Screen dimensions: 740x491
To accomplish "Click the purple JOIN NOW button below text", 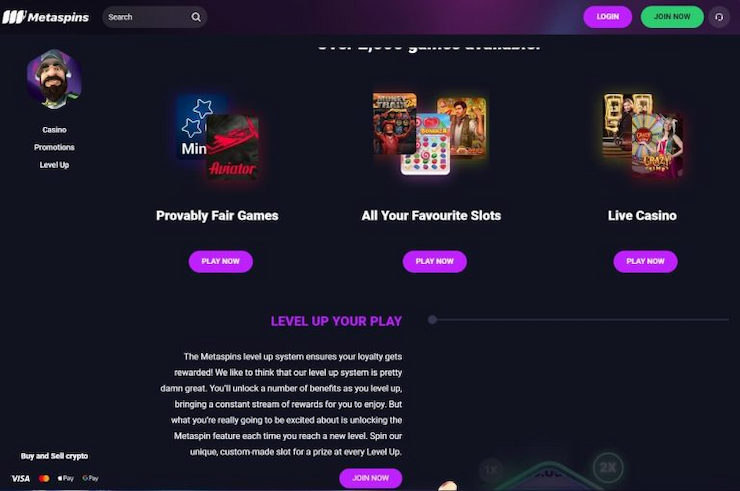I will pyautogui.click(x=370, y=478).
